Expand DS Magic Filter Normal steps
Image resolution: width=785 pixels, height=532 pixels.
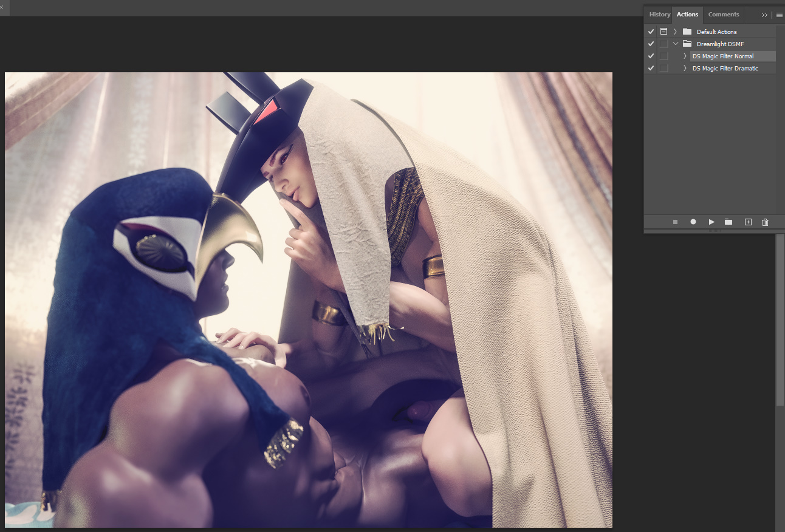685,56
